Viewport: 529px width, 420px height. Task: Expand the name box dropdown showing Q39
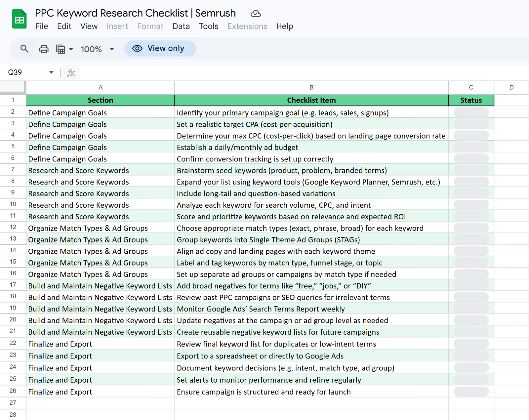(x=51, y=72)
